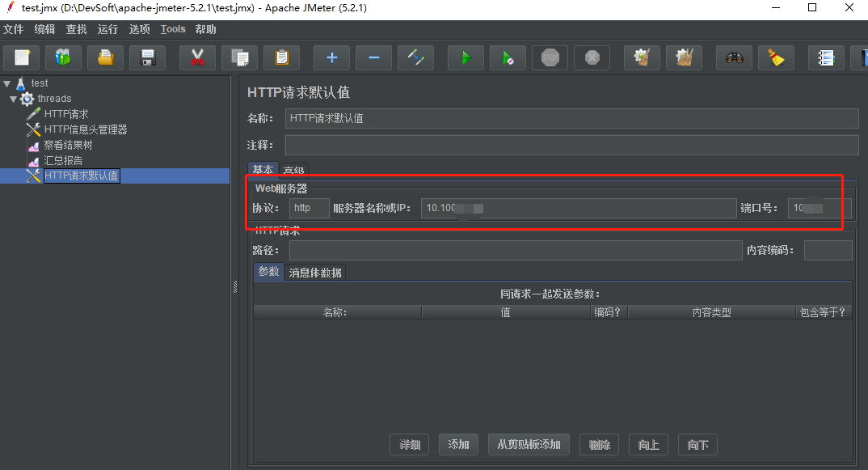Click the 内容编码 input field
Image resolution: width=868 pixels, height=470 pixels.
tap(828, 250)
